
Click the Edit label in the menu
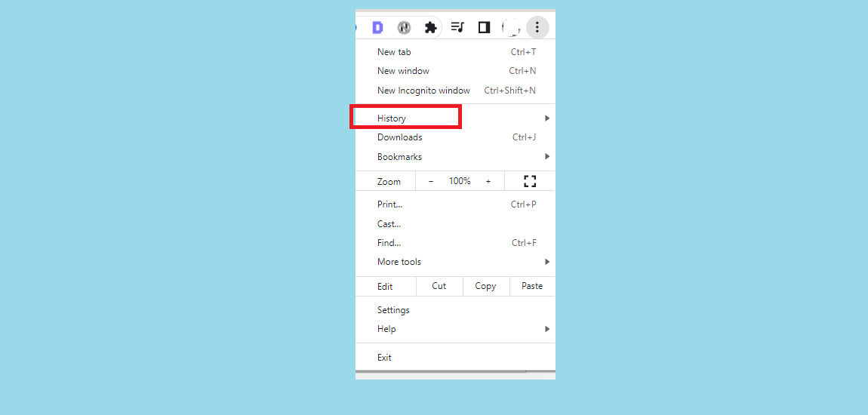click(x=385, y=287)
